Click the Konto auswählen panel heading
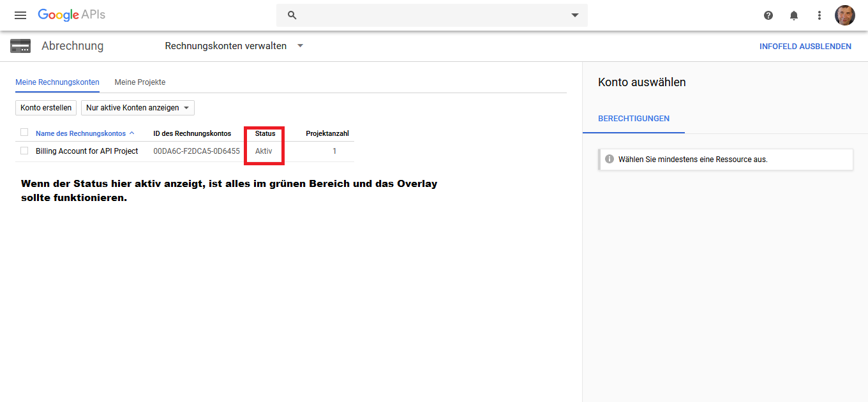868x402 pixels. 642,82
